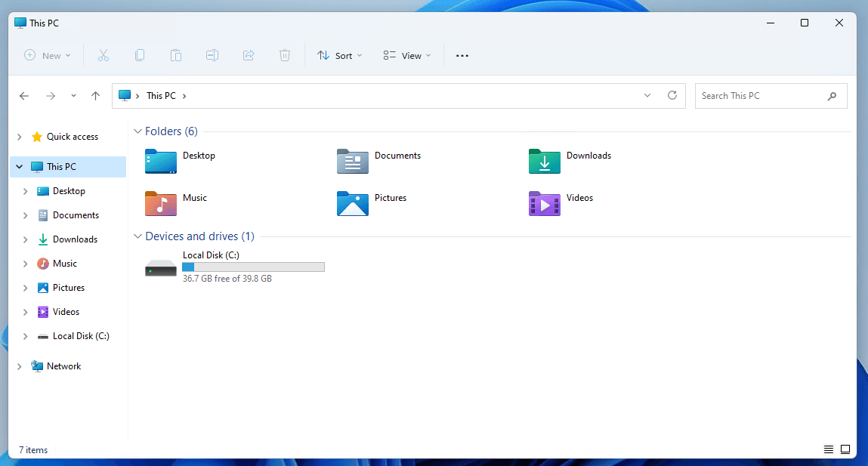Click the Cut scissors icon in toolbar
The width and height of the screenshot is (868, 466).
pyautogui.click(x=103, y=55)
